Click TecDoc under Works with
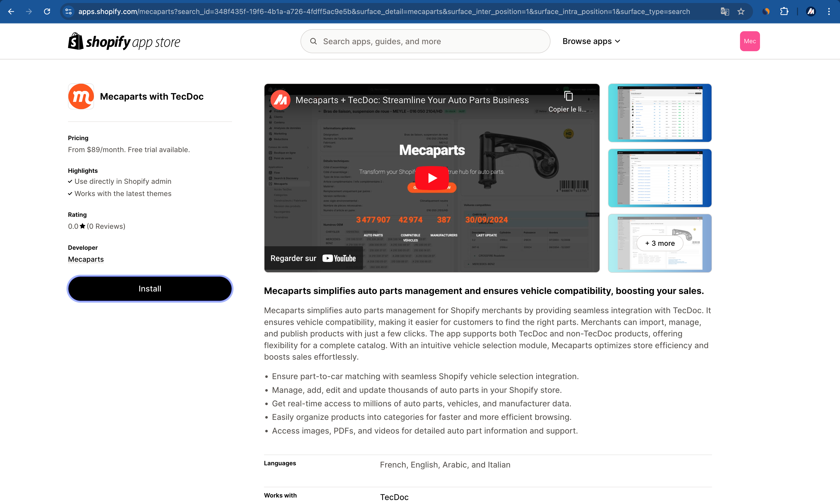The image size is (840, 504). tap(394, 497)
